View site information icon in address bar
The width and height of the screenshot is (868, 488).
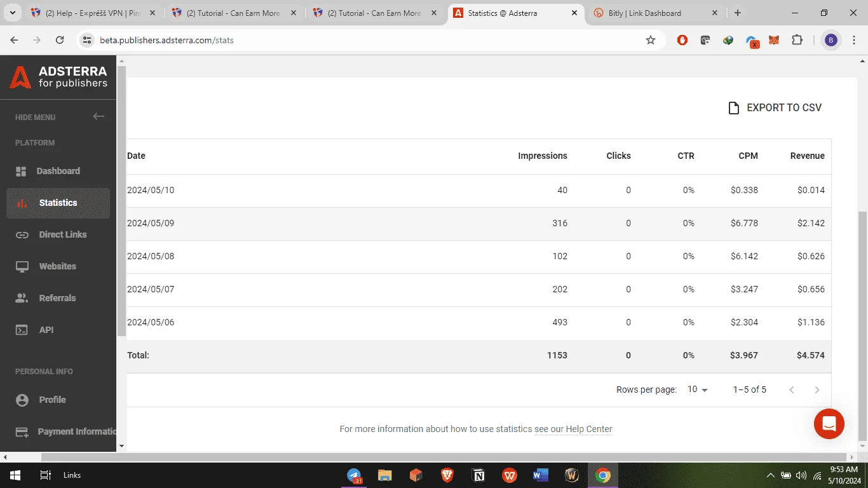(88, 40)
